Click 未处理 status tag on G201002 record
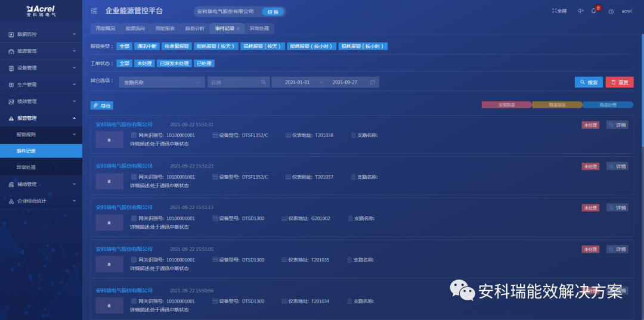Image resolution: width=644 pixels, height=320 pixels. click(590, 208)
